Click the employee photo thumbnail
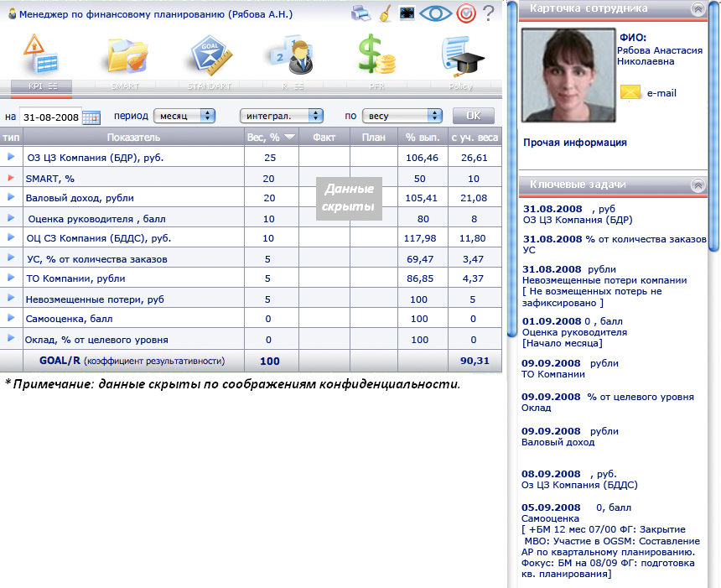Image resolution: width=721 pixels, height=588 pixels. [568, 75]
